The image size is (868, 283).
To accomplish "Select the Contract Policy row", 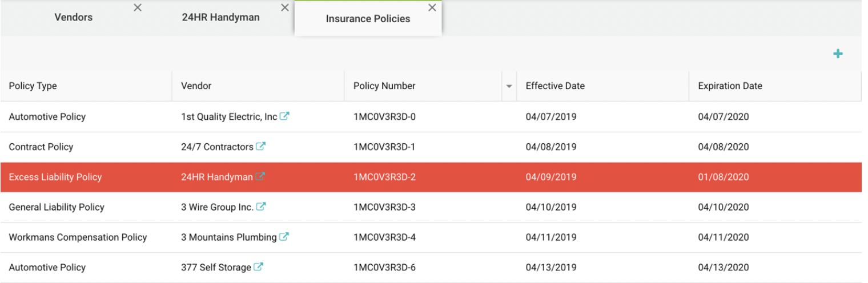I will (x=431, y=147).
